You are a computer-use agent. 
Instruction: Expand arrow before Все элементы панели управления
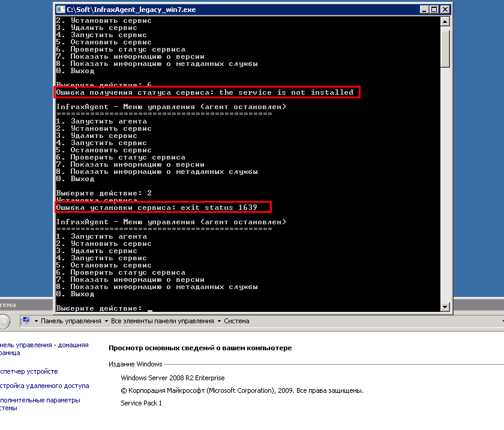(x=106, y=321)
